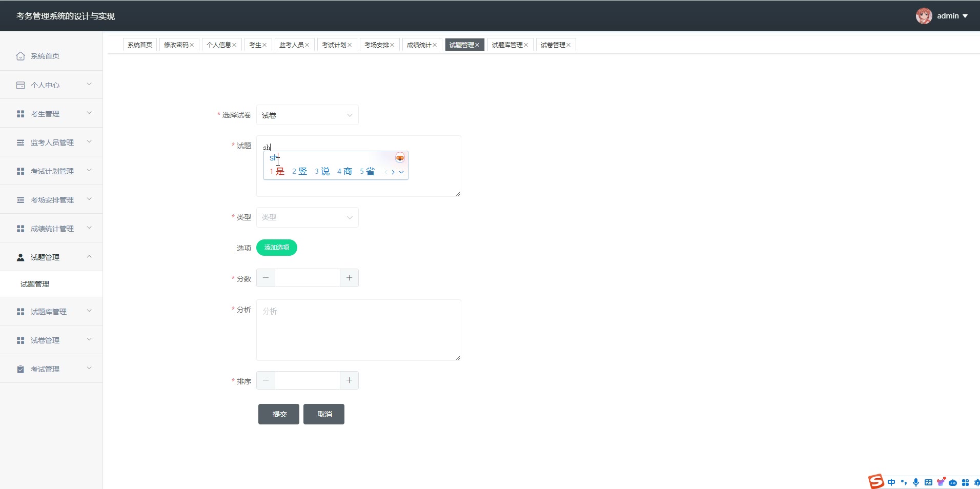This screenshot has height=489, width=980.
Task: Open the 类型 dropdown
Action: [308, 217]
